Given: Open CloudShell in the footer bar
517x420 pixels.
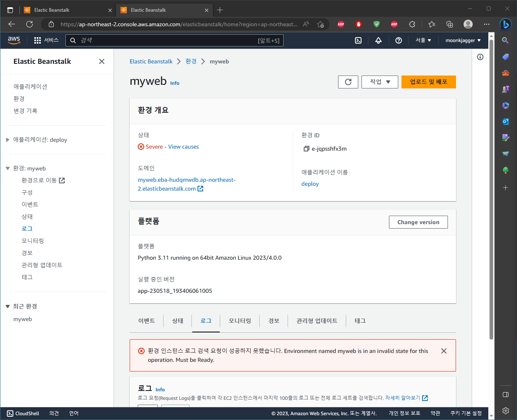Looking at the screenshot, I should click(x=23, y=413).
